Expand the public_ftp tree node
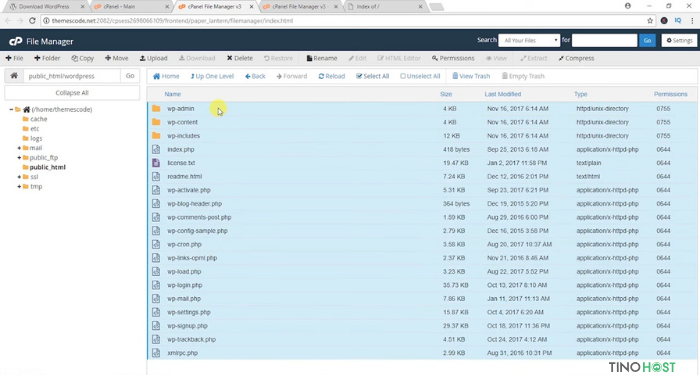This screenshot has width=700, height=375. tap(19, 158)
